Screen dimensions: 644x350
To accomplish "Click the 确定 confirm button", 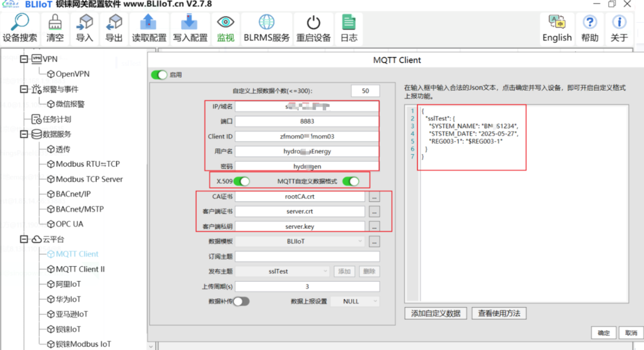I will pos(604,333).
